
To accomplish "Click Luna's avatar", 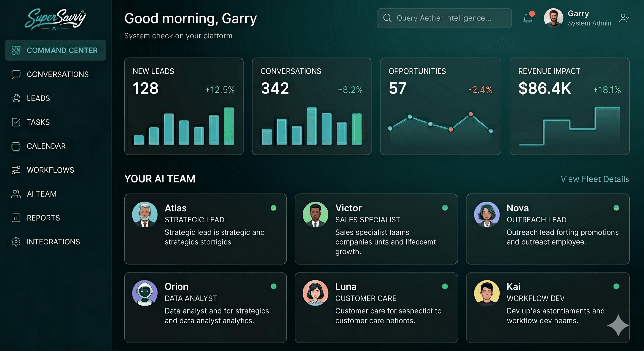I will click(x=316, y=293).
